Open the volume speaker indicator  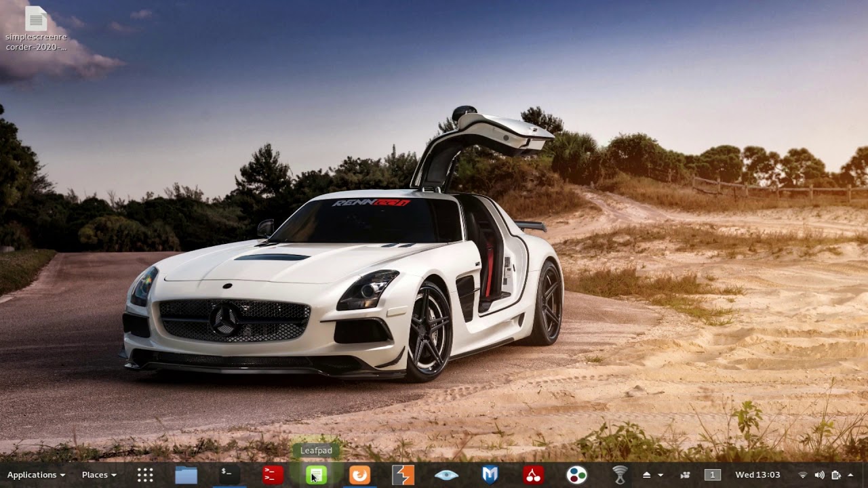[819, 475]
